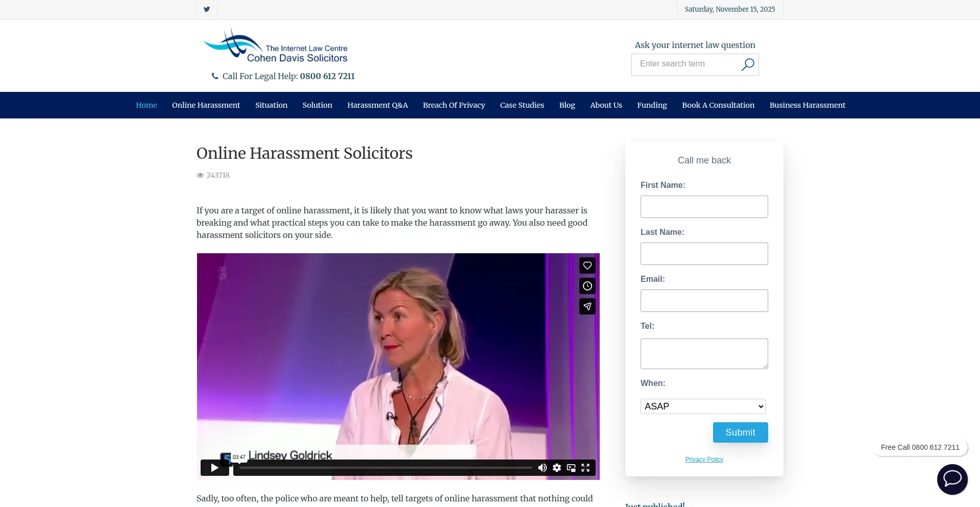The width and height of the screenshot is (980, 507).
Task: Click the Free Call 0800 612 7211 badge
Action: [x=920, y=447]
